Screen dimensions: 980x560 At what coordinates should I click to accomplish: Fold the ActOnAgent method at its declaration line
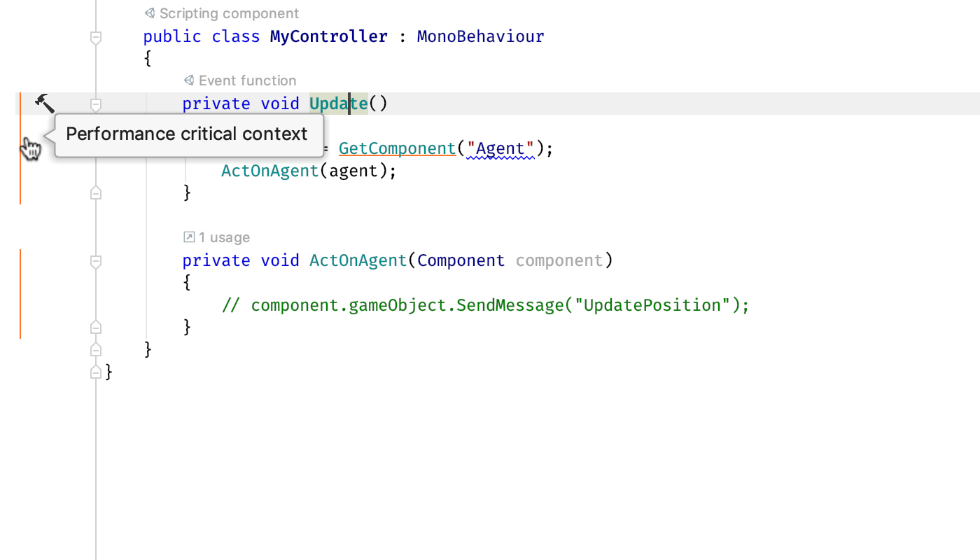[x=96, y=261]
